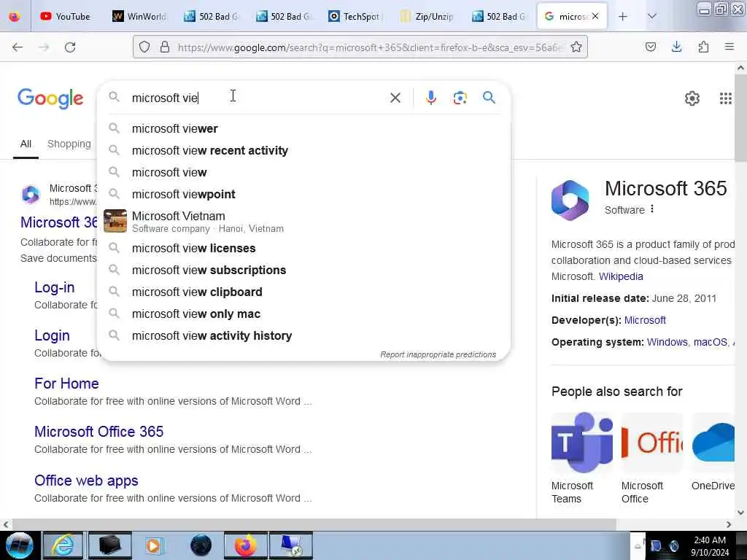This screenshot has height=560, width=747.
Task: Click the blue search magnifier button
Action: pos(489,98)
